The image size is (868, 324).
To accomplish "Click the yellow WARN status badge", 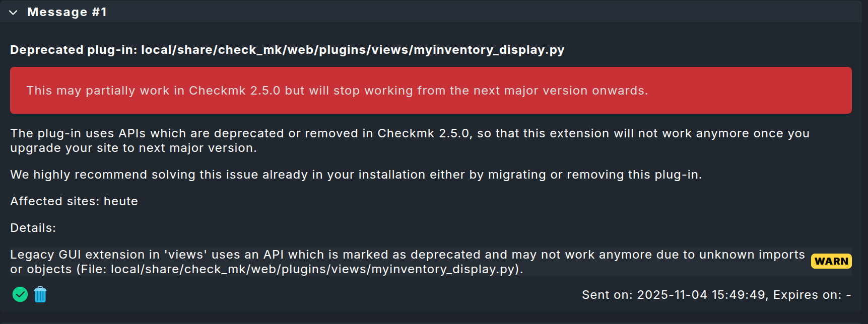I will [831, 261].
